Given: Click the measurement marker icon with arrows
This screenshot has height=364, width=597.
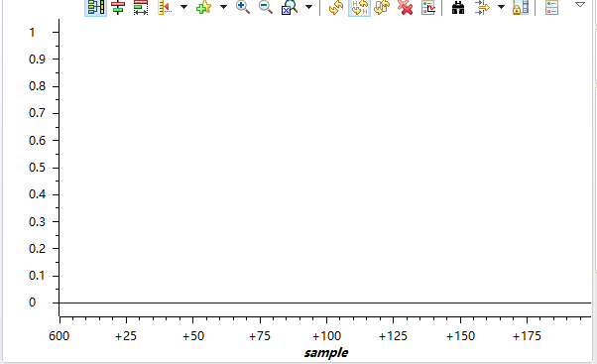Looking at the screenshot, I should point(141,7).
